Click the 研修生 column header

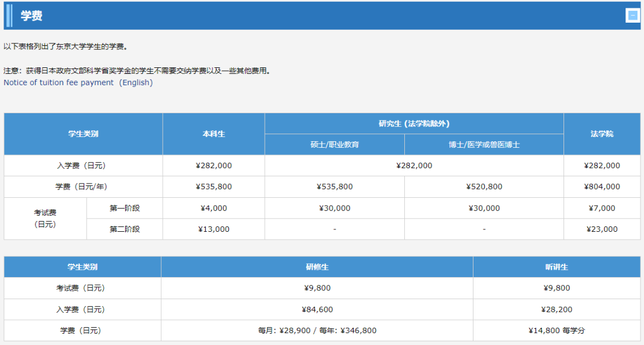[317, 267]
